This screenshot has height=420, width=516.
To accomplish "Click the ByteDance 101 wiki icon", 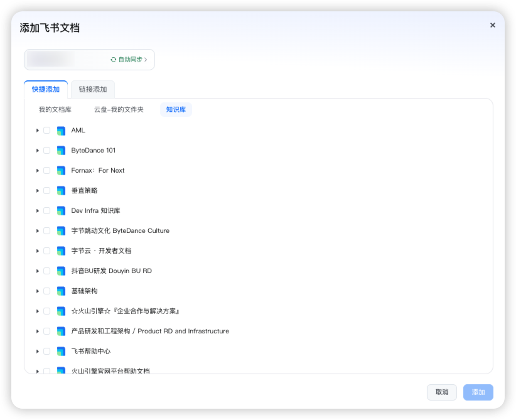I will click(61, 151).
